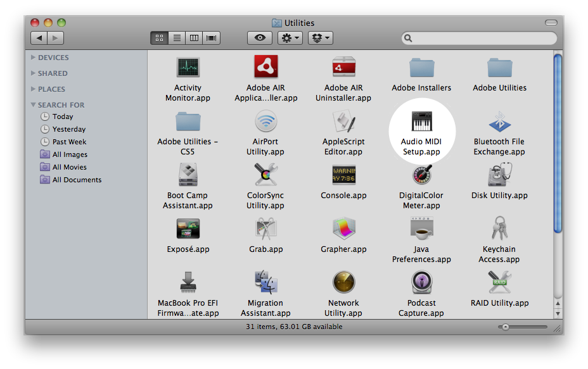Viewport: 588px width, 369px height.
Task: Expand the PLACES sidebar section
Action: tap(33, 89)
